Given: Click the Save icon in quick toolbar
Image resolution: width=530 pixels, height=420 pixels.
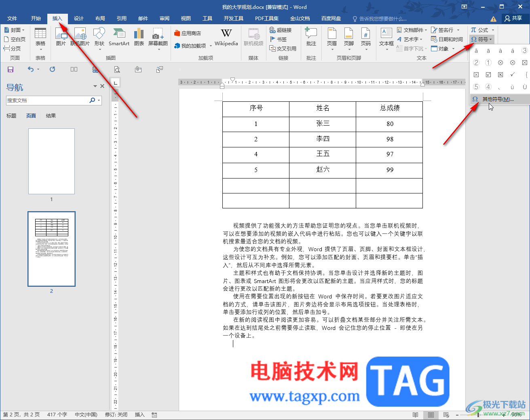Looking at the screenshot, I should [11, 69].
